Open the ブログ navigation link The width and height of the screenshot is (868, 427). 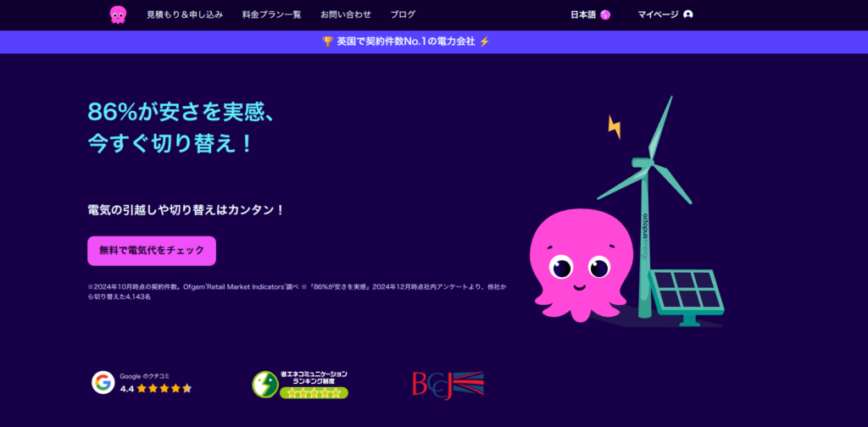(403, 14)
